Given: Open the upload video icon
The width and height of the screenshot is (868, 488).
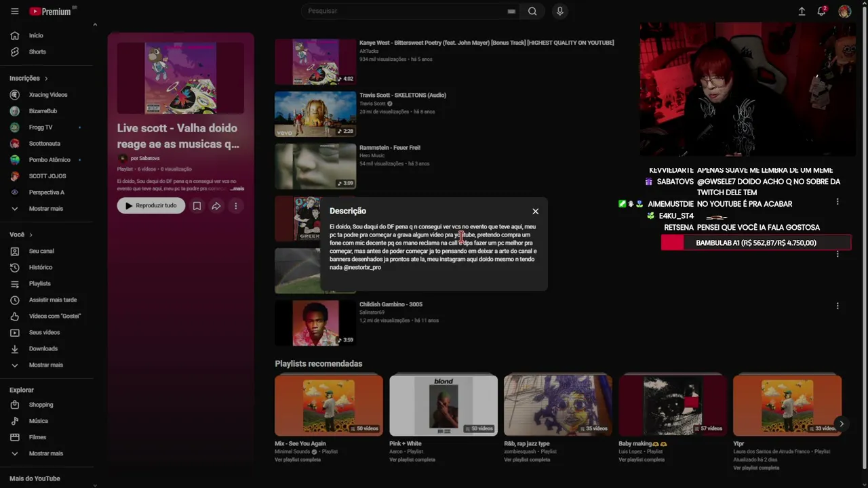Looking at the screenshot, I should tap(802, 12).
